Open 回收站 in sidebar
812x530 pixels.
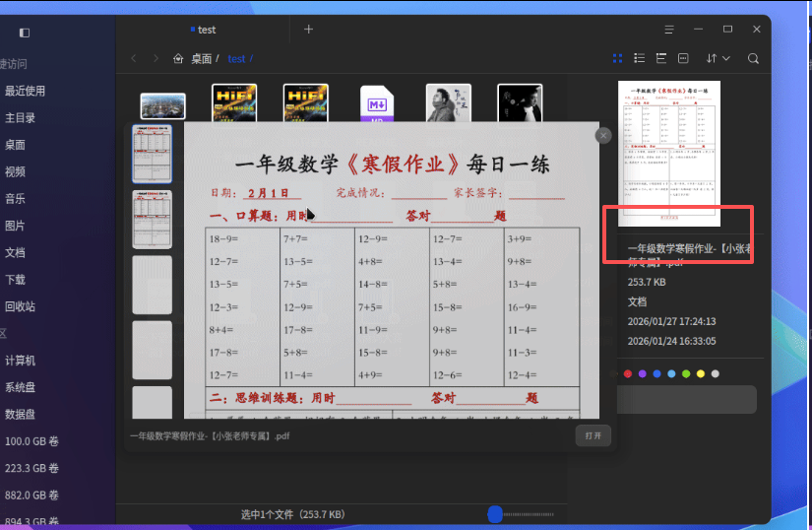click(20, 306)
